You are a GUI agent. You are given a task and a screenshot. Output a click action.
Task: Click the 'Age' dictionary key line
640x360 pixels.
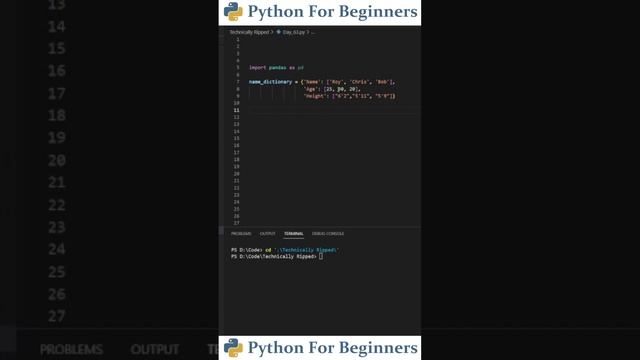pos(332,89)
